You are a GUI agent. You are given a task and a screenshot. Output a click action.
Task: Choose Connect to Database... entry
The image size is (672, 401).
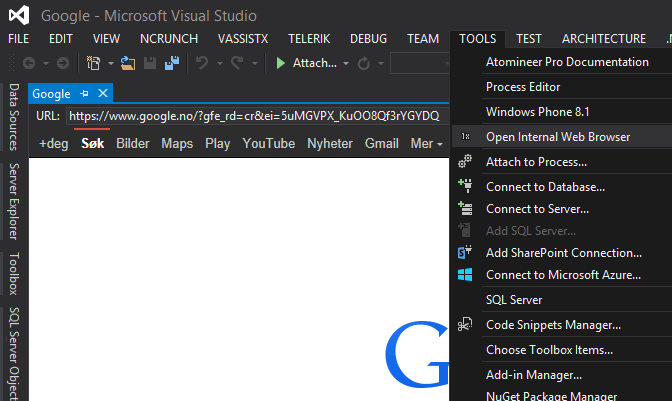click(x=545, y=186)
